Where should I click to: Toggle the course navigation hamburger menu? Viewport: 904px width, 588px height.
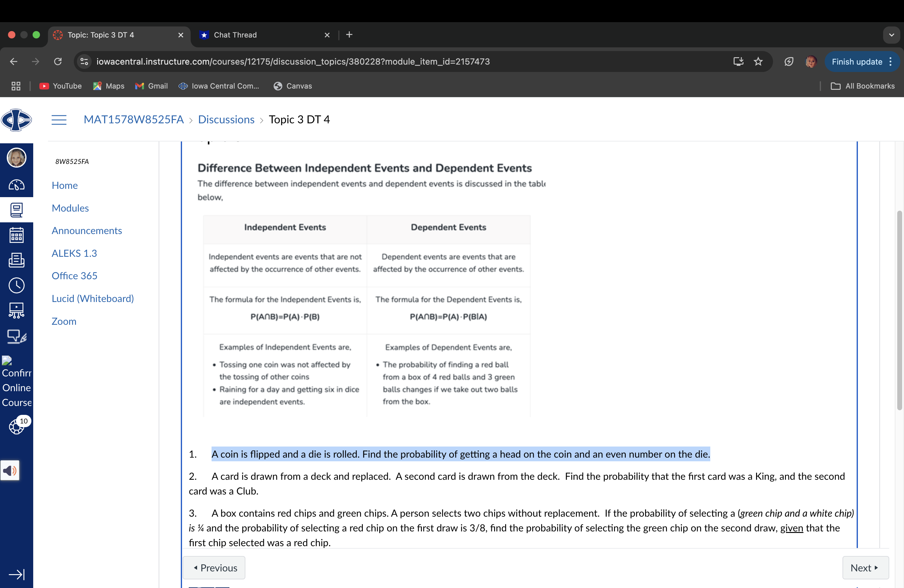[59, 120]
